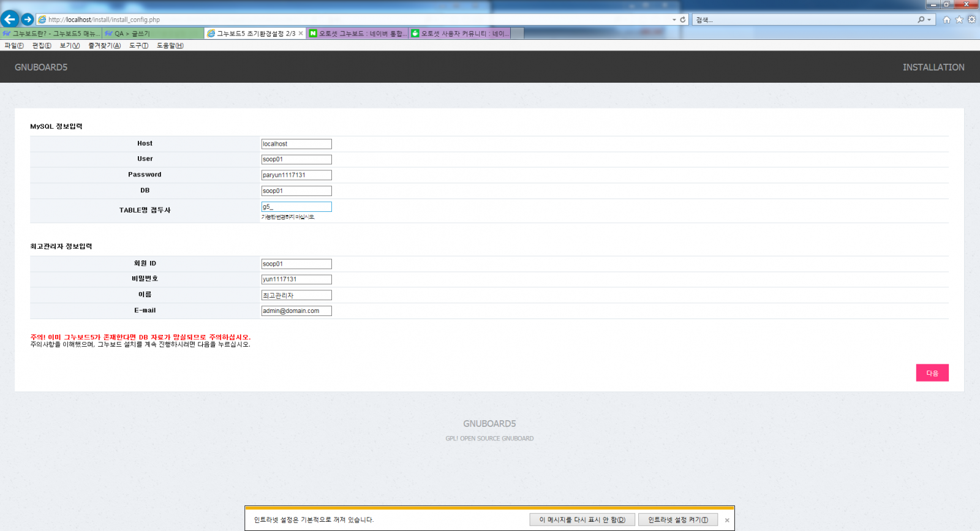Viewport: 980px width, 531px height.
Task: Expand the search provider dropdown arrow
Action: tap(929, 20)
